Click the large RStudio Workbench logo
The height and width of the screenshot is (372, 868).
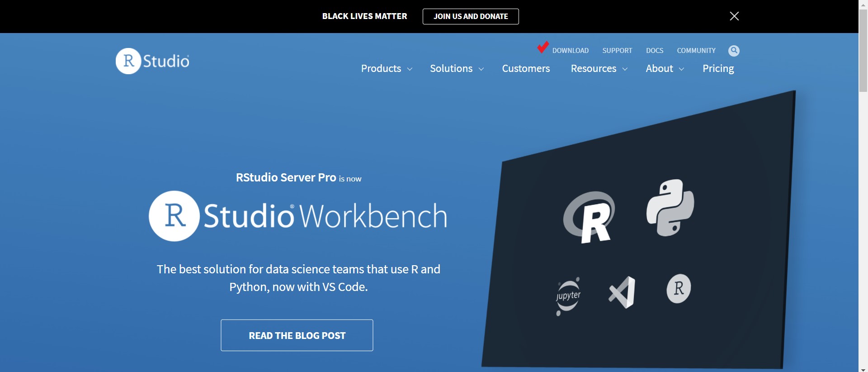coord(298,216)
